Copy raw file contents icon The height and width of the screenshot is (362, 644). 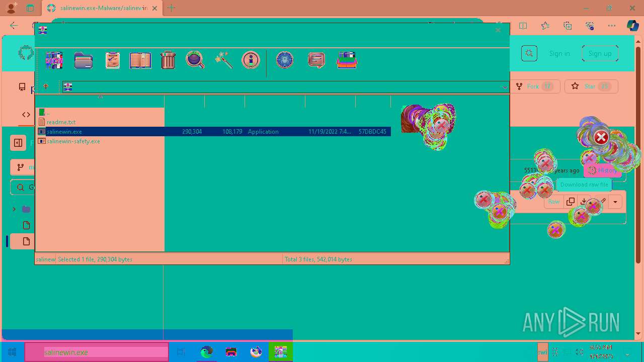coord(571,202)
